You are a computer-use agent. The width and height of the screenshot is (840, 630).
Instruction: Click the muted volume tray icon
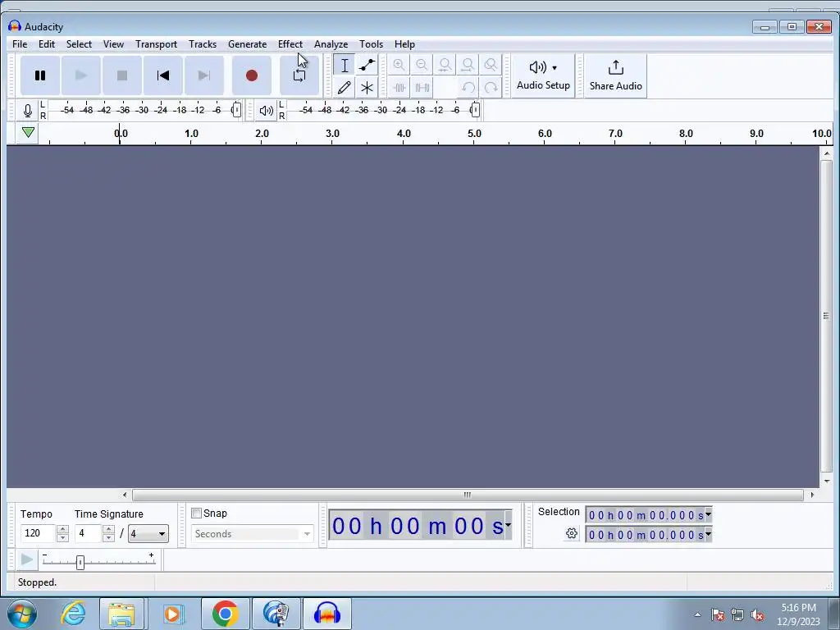point(757,615)
